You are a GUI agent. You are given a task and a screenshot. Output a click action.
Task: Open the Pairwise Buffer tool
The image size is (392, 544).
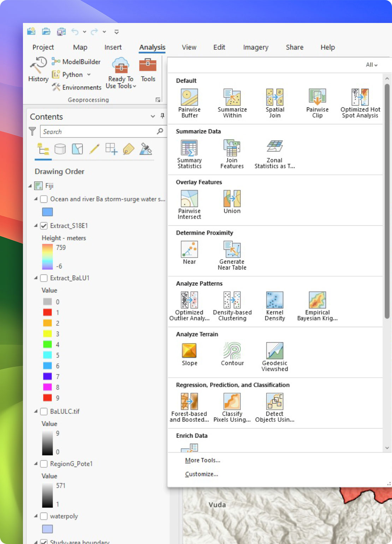click(189, 103)
